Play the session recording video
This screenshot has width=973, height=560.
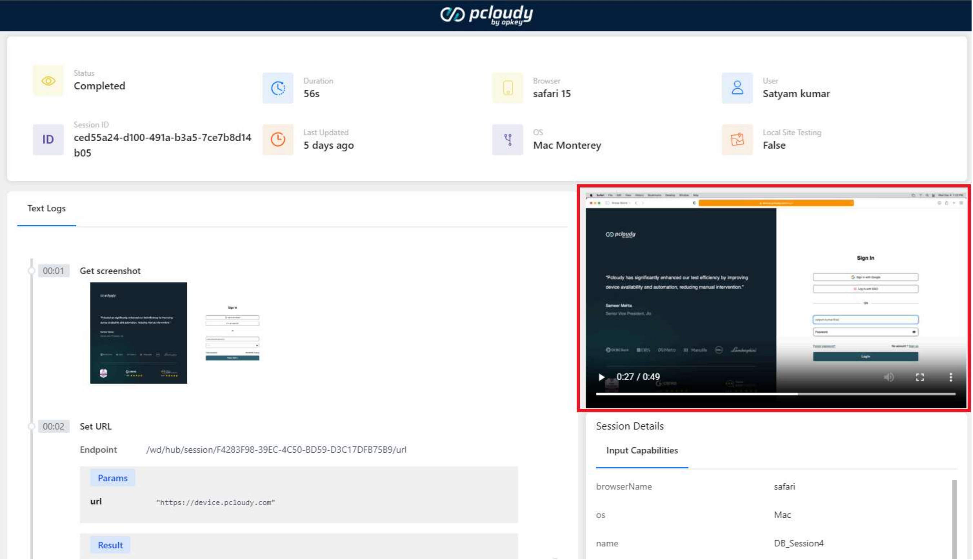601,377
